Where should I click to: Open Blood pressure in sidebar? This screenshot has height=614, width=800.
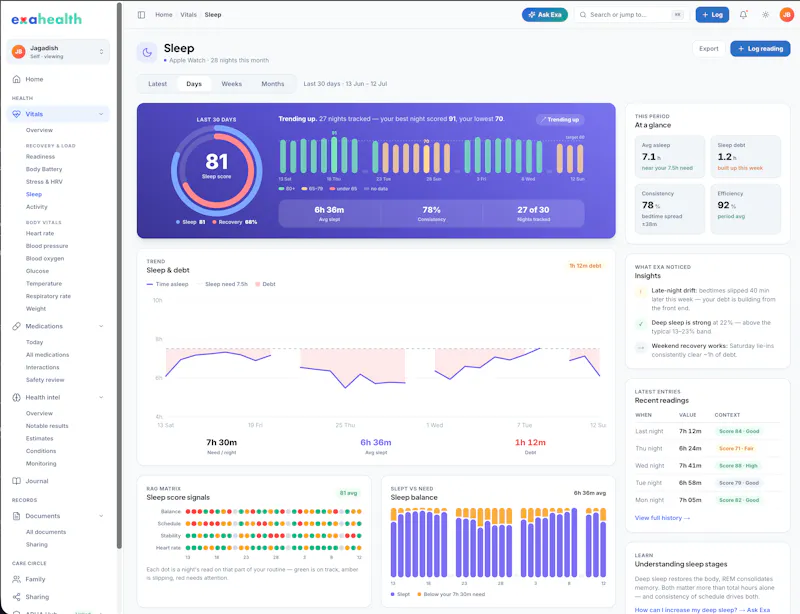click(x=47, y=246)
